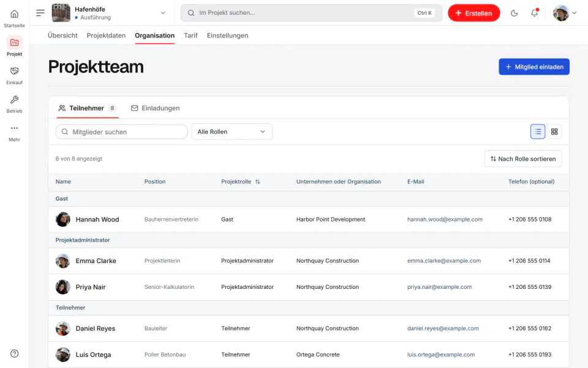Click Priya Nair's avatar
This screenshot has width=588, height=368.
tap(63, 287)
